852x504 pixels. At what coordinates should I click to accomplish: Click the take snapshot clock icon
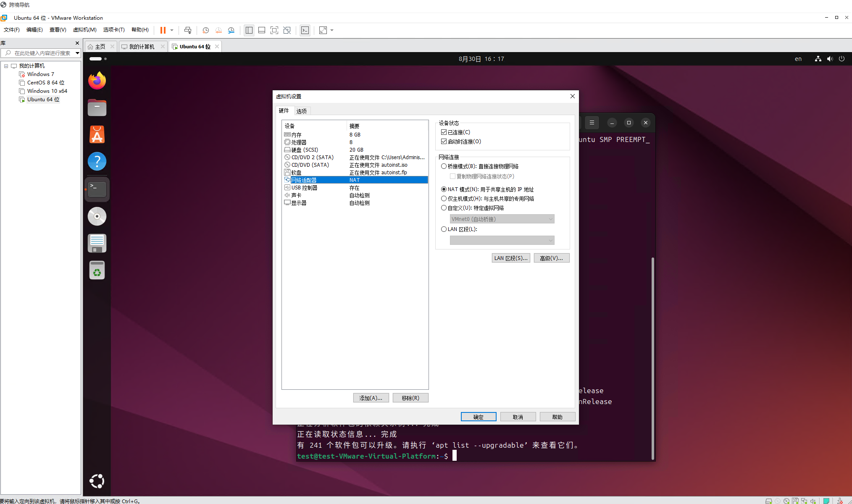point(205,30)
